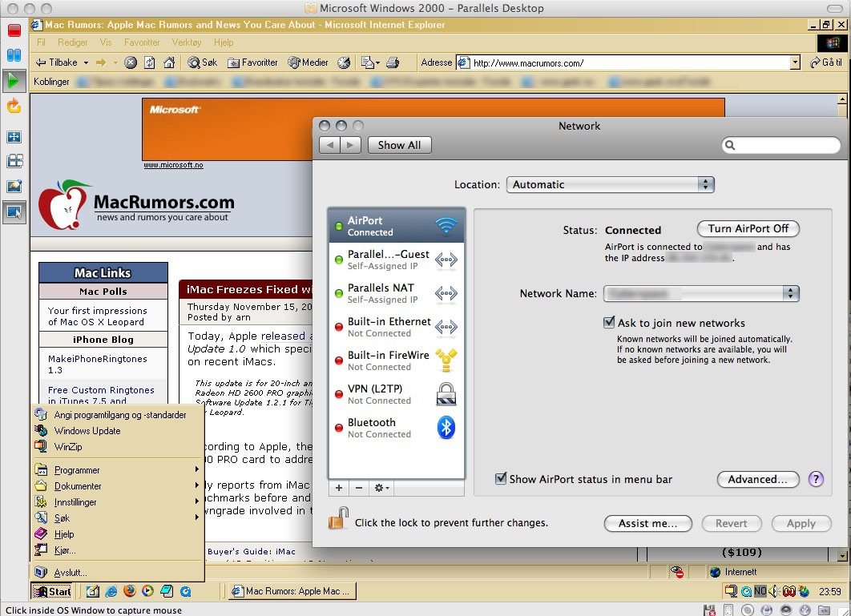Open the Verktøy menu
The height and width of the screenshot is (616, 851).
[187, 42]
